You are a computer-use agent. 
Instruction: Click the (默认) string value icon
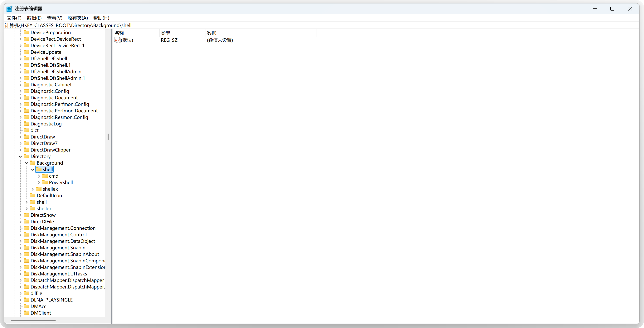pyautogui.click(x=117, y=40)
